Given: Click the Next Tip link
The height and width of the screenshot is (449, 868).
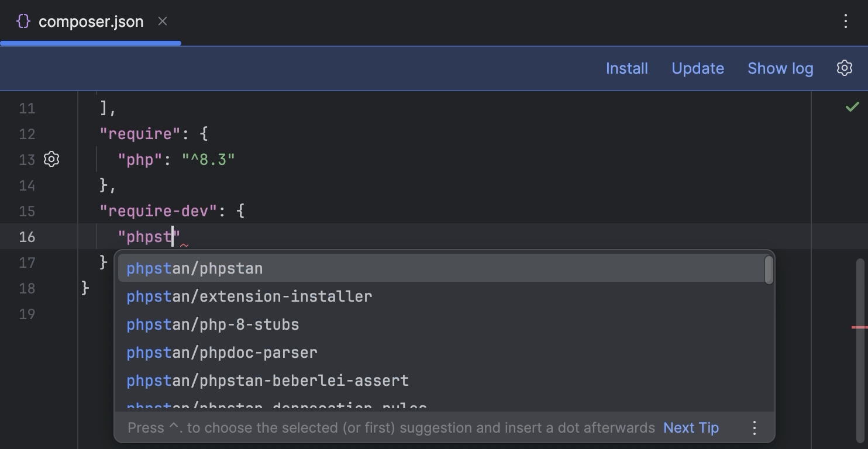Looking at the screenshot, I should [691, 428].
